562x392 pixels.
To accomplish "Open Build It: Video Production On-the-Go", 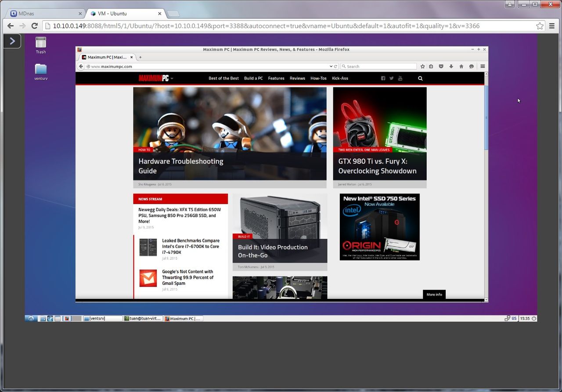I will click(x=273, y=251).
